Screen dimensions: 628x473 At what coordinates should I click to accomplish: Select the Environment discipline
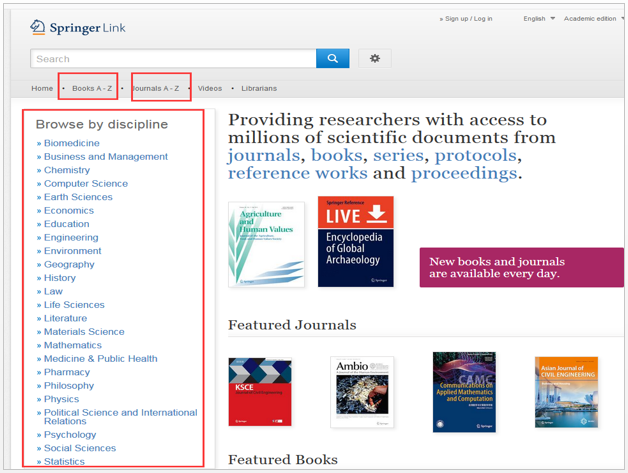coord(72,251)
